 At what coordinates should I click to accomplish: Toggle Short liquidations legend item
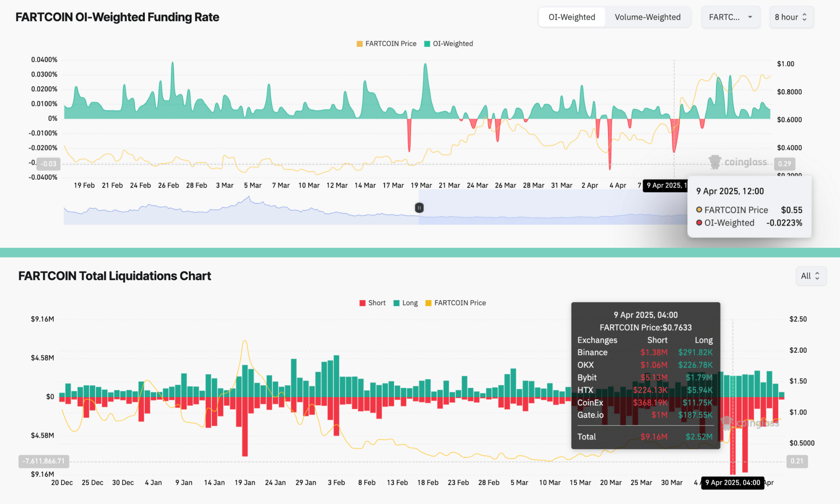pos(376,303)
